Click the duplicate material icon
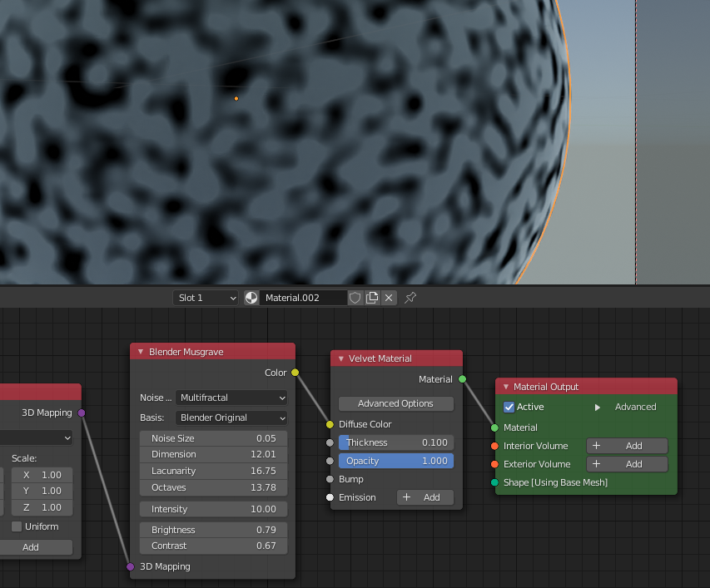710x588 pixels. click(x=372, y=298)
